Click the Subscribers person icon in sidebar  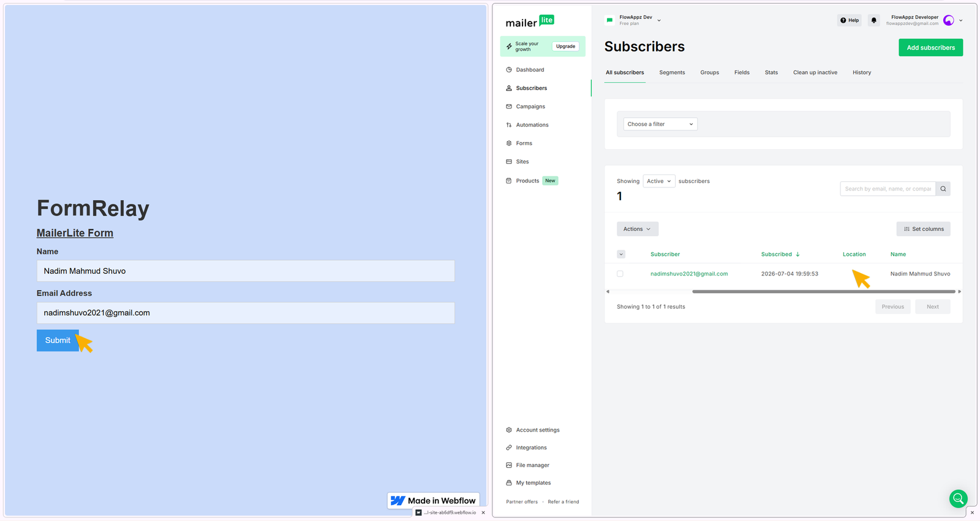[x=509, y=88]
